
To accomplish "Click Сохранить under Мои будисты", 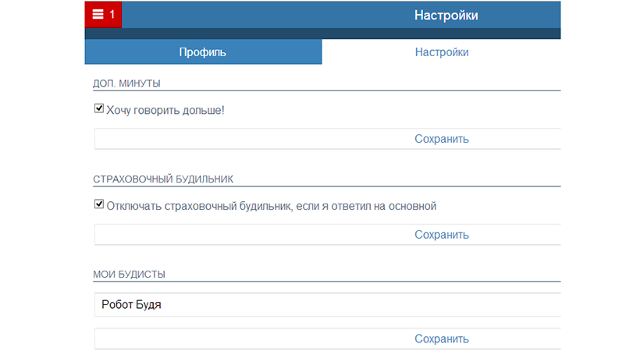I will tap(328, 339).
